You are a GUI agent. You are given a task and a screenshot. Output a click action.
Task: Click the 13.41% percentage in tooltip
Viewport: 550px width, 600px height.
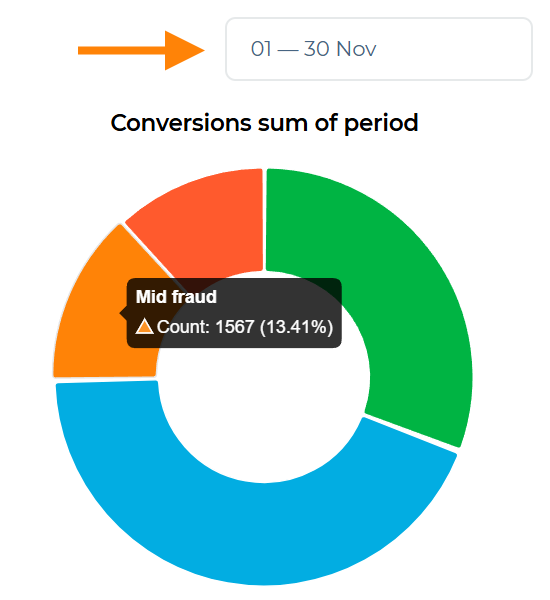tap(297, 327)
